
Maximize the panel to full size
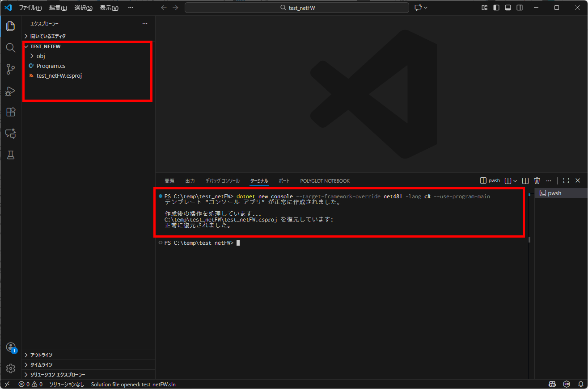coord(566,180)
